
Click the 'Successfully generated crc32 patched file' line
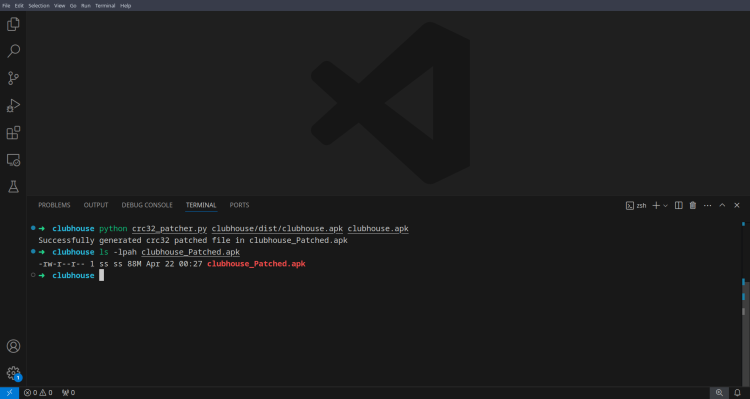tap(193, 240)
